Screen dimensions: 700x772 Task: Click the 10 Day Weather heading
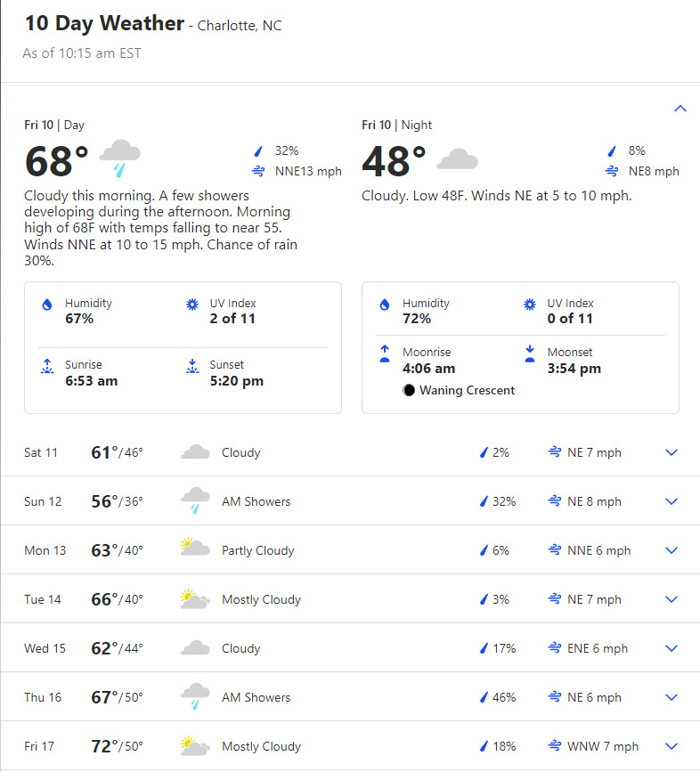(104, 23)
